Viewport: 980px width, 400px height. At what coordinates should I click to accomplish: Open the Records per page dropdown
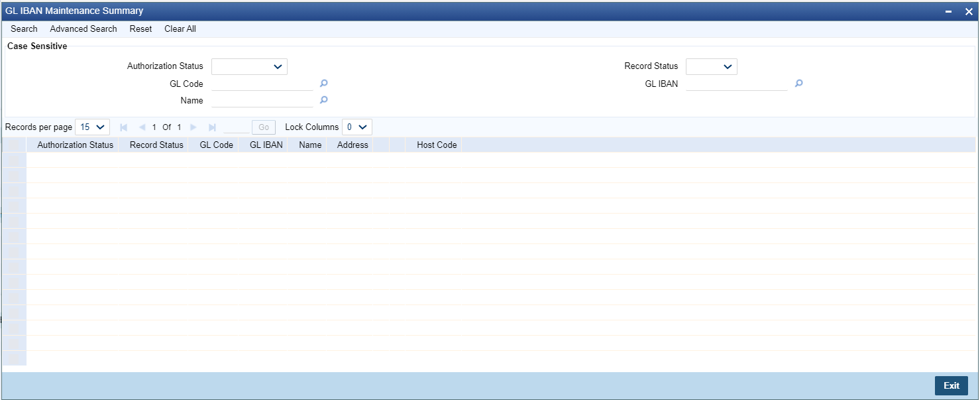click(x=93, y=127)
